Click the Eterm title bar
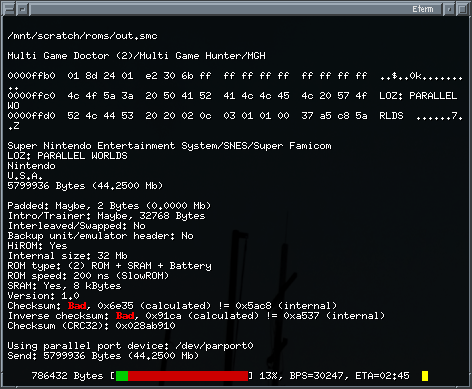The image size is (472, 389). coord(236,9)
